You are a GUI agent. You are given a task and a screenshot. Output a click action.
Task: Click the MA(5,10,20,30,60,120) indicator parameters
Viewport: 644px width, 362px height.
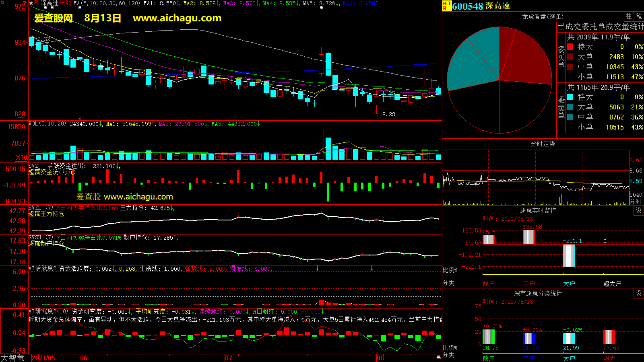(107, 3)
